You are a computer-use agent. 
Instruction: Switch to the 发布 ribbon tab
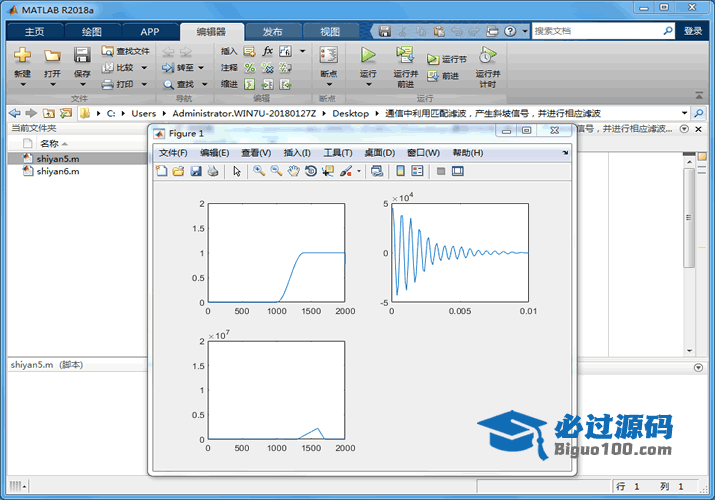click(x=273, y=31)
